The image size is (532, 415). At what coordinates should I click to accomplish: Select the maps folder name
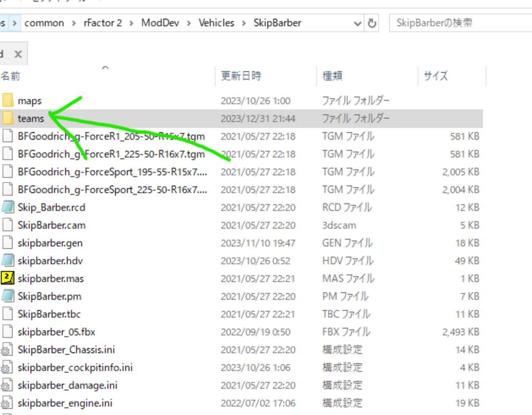[29, 101]
